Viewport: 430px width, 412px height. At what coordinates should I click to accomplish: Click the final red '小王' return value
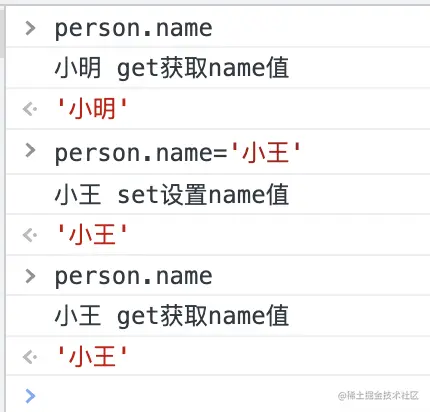[x=92, y=357]
